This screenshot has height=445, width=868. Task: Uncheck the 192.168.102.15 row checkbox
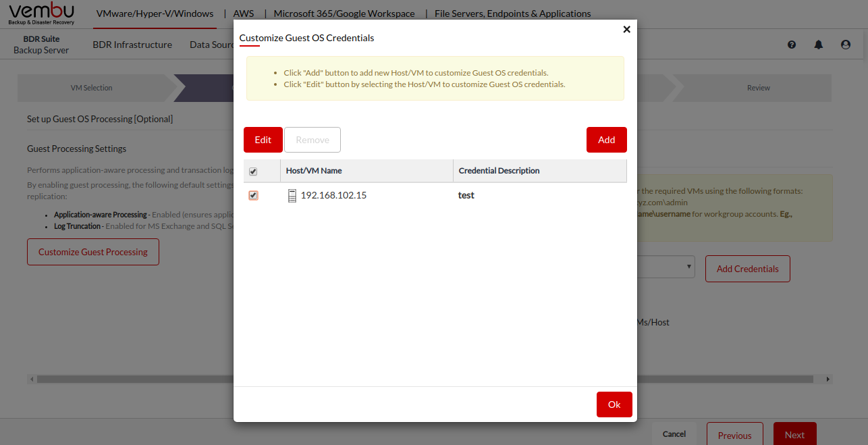[254, 195]
